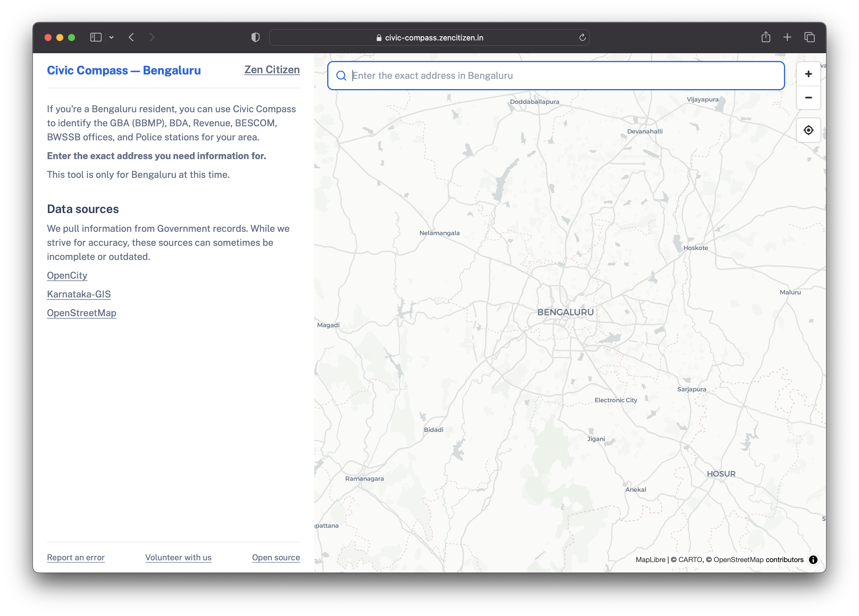Open the Volunteer with us link
The height and width of the screenshot is (616, 859).
(178, 557)
